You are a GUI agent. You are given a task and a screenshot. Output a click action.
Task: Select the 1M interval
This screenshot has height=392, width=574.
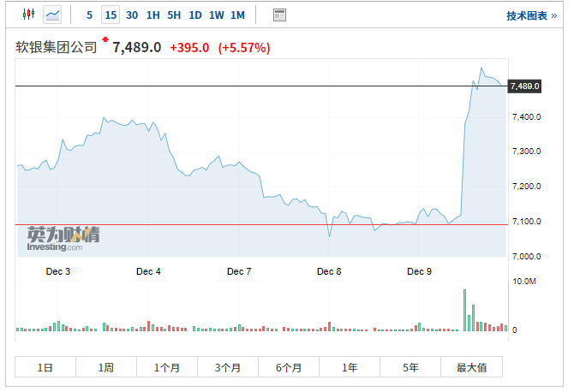tap(237, 15)
